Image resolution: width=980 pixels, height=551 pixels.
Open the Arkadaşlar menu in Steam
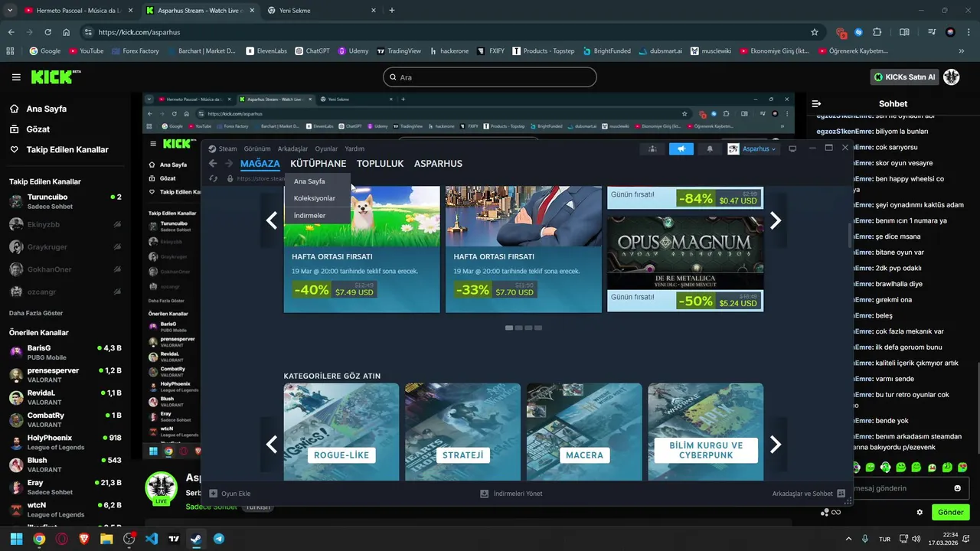pyautogui.click(x=292, y=148)
